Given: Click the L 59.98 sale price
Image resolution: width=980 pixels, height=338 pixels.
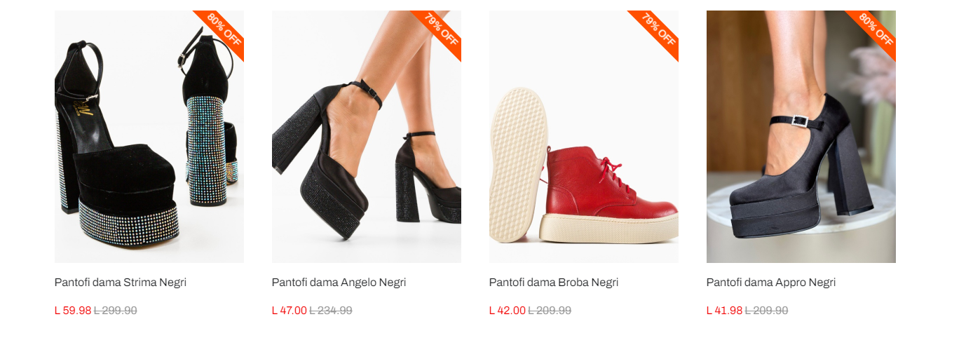Looking at the screenshot, I should click(73, 311).
